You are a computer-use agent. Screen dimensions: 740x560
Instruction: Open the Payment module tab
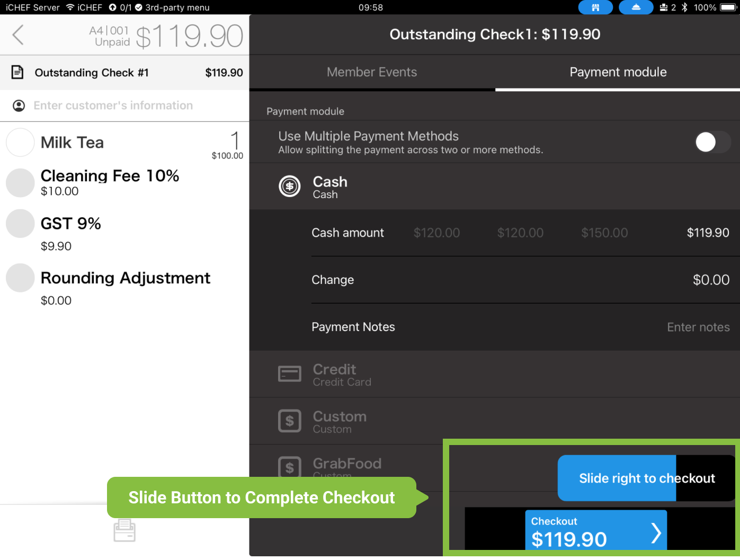(618, 72)
